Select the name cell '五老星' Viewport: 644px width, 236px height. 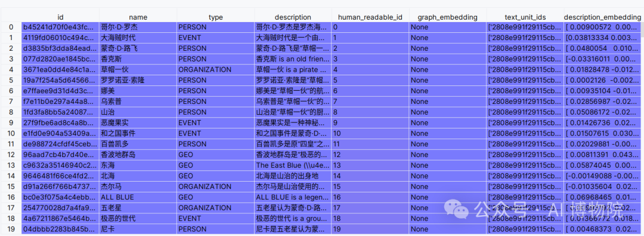tap(138, 207)
